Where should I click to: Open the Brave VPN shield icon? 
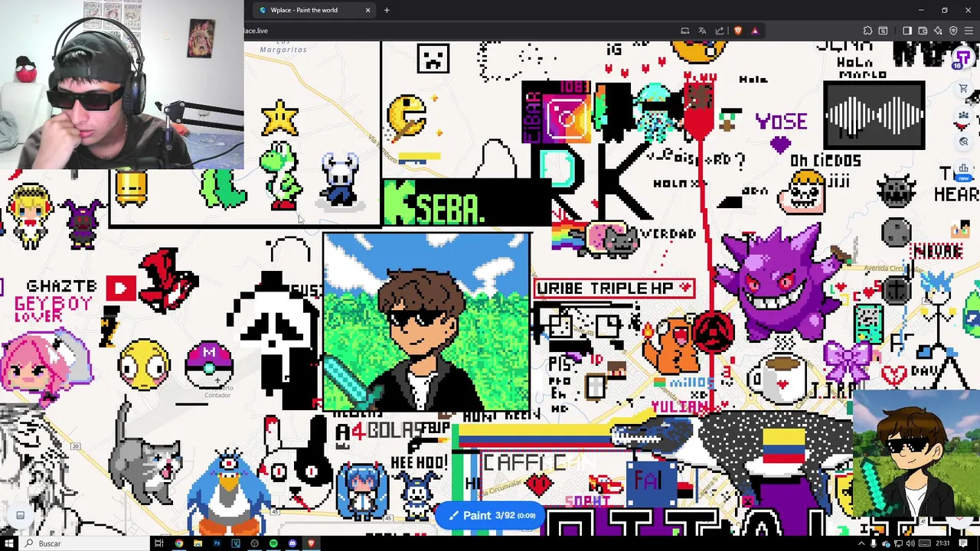[x=953, y=31]
